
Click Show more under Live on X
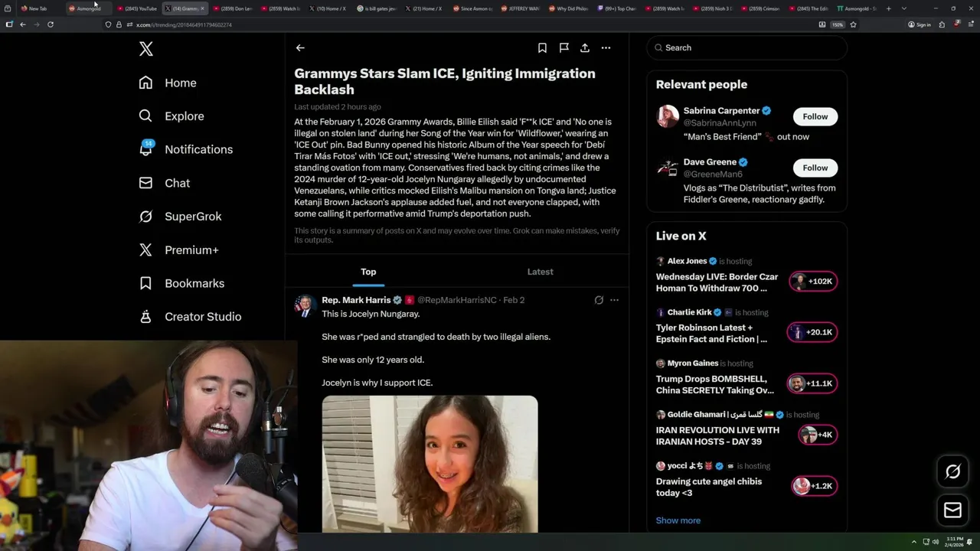(x=678, y=520)
